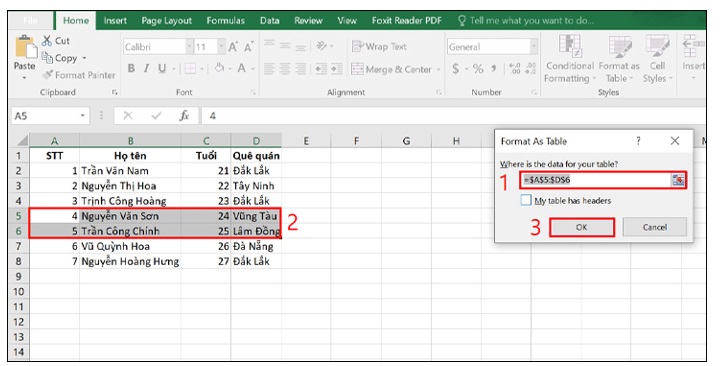Screen dimensions: 721x366
Task: Open Format as Table gallery
Action: [619, 59]
